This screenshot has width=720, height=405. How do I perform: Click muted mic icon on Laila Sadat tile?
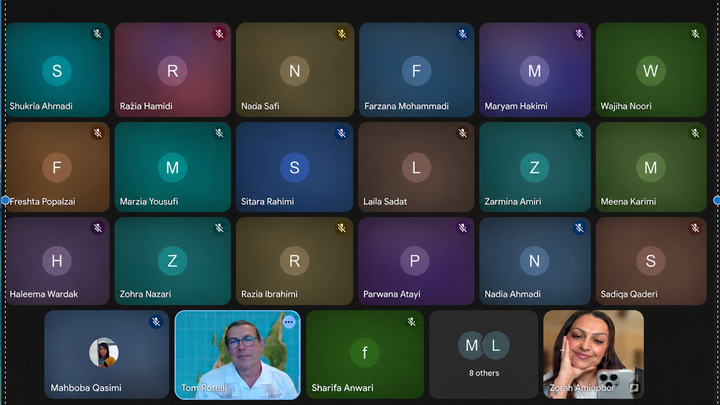(462, 133)
